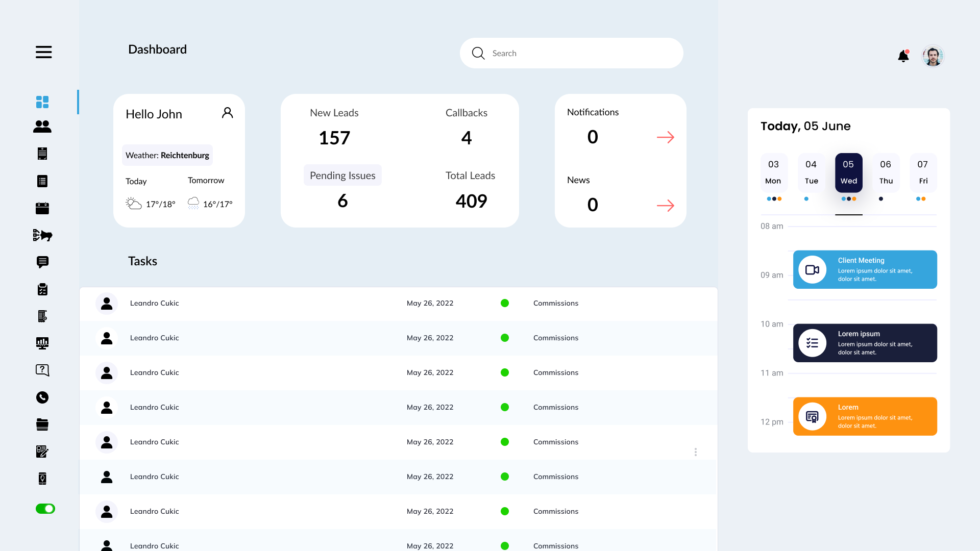The image size is (980, 551).
Task: Select 03 Mon in calendar strip
Action: [773, 172]
